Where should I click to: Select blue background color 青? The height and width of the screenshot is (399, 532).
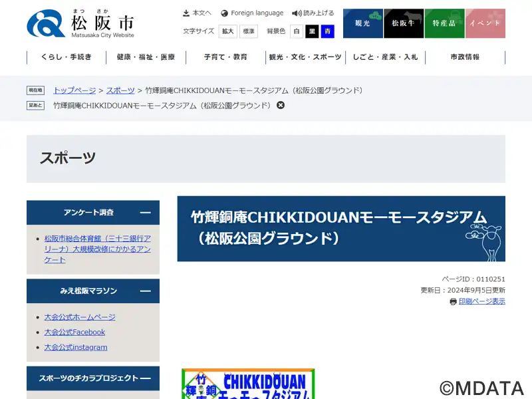pyautogui.click(x=328, y=31)
